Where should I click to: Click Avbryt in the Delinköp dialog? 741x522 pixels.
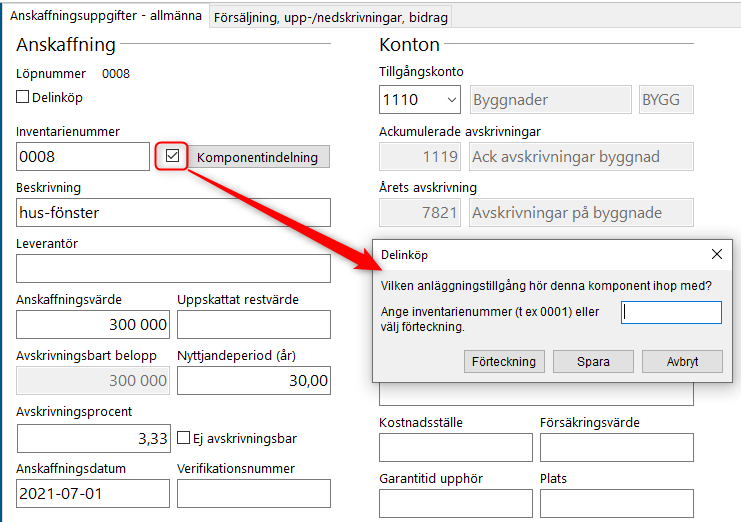point(682,361)
